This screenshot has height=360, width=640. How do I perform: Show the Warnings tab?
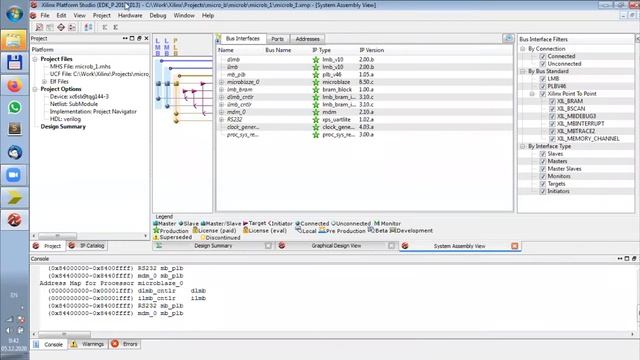[88, 344]
